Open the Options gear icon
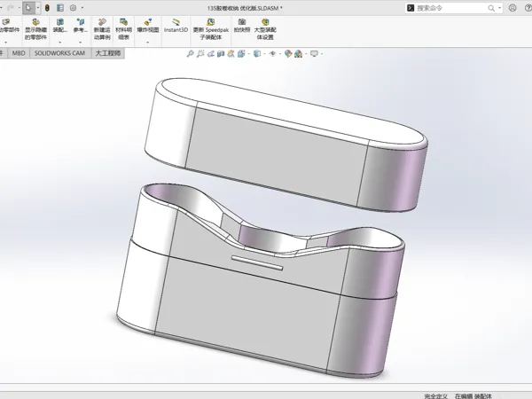This screenshot has height=399, width=532. (x=73, y=8)
